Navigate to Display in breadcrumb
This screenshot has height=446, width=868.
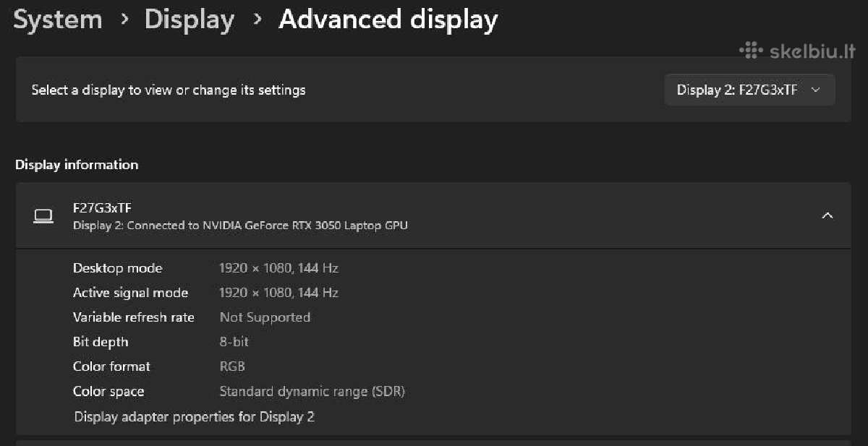pyautogui.click(x=190, y=20)
